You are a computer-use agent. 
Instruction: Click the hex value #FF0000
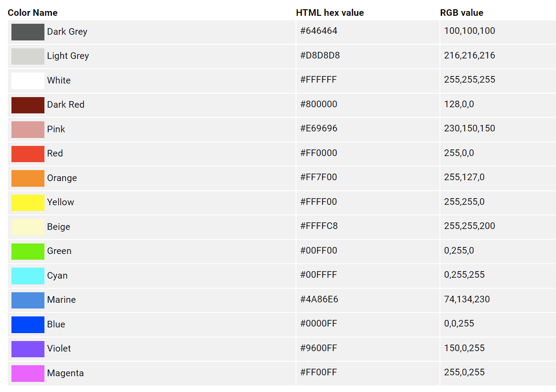coord(318,153)
